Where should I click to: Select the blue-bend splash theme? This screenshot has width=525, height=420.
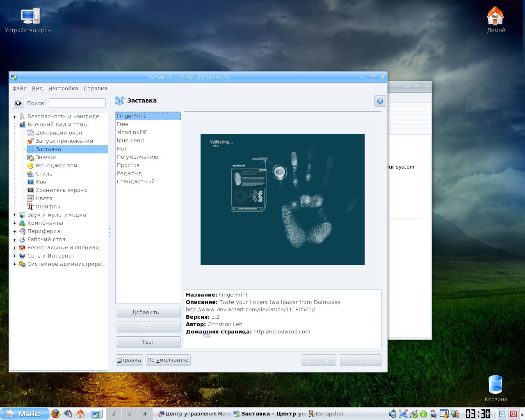[x=148, y=141]
